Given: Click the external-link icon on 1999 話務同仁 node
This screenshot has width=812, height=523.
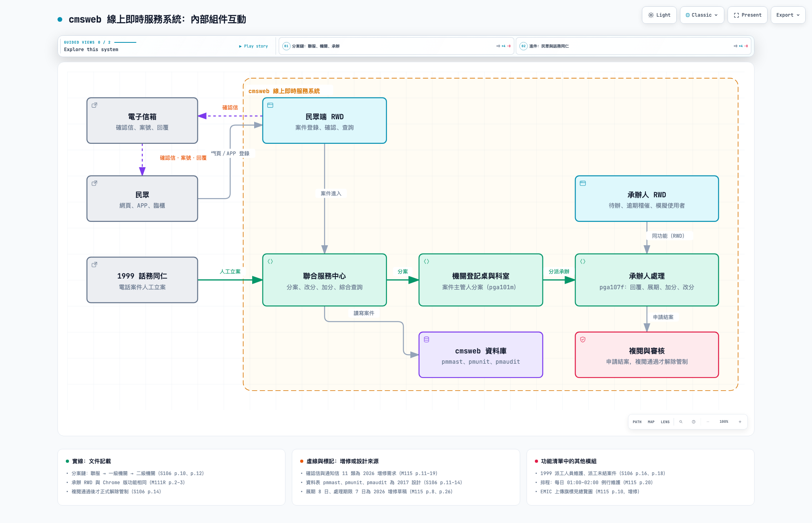Looking at the screenshot, I should [94, 265].
